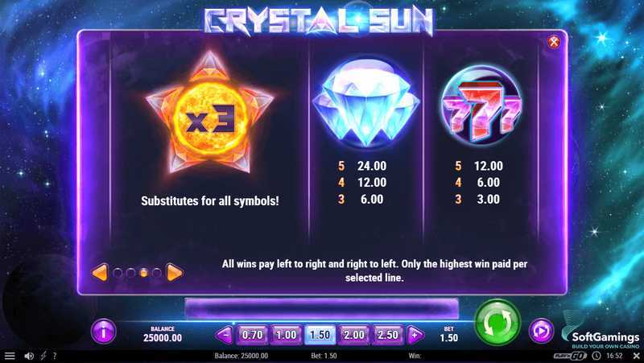Open the hamburger menu in bottom bar
The width and height of the screenshot is (644, 363).
point(9,356)
